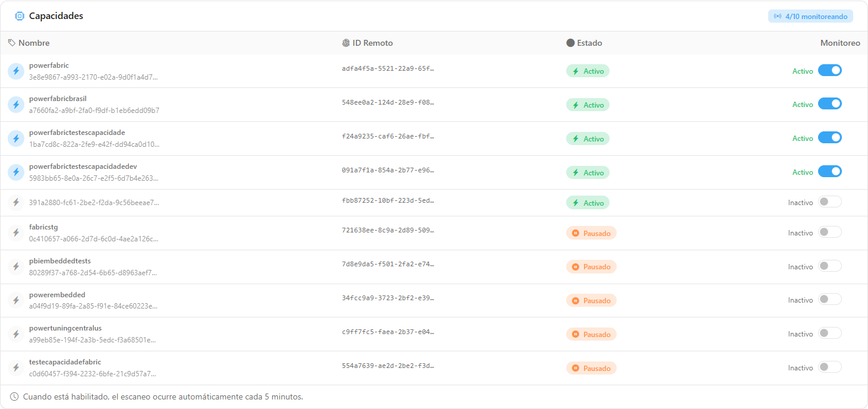This screenshot has height=409, width=868.
Task: Click the 4/10 monitoreando badge
Action: [x=810, y=16]
